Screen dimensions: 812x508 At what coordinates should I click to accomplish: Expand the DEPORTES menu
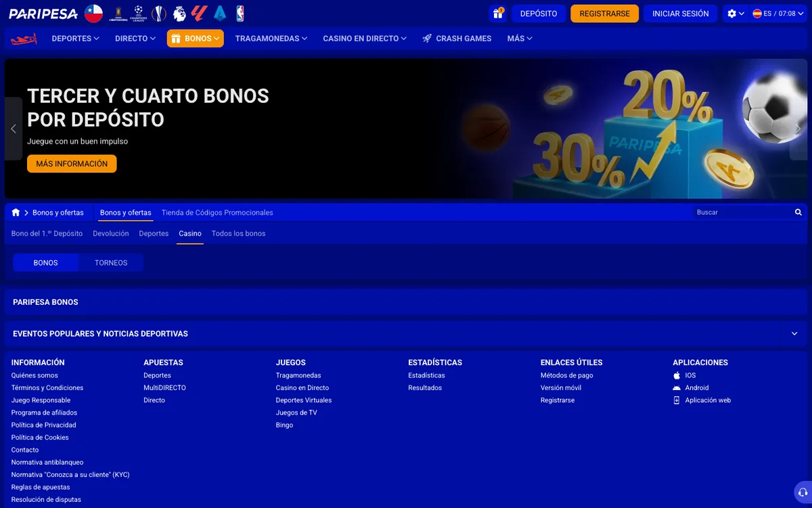pyautogui.click(x=75, y=39)
